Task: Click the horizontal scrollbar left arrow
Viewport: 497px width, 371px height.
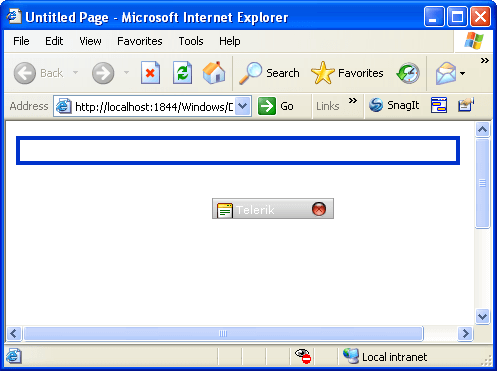Action: point(14,333)
